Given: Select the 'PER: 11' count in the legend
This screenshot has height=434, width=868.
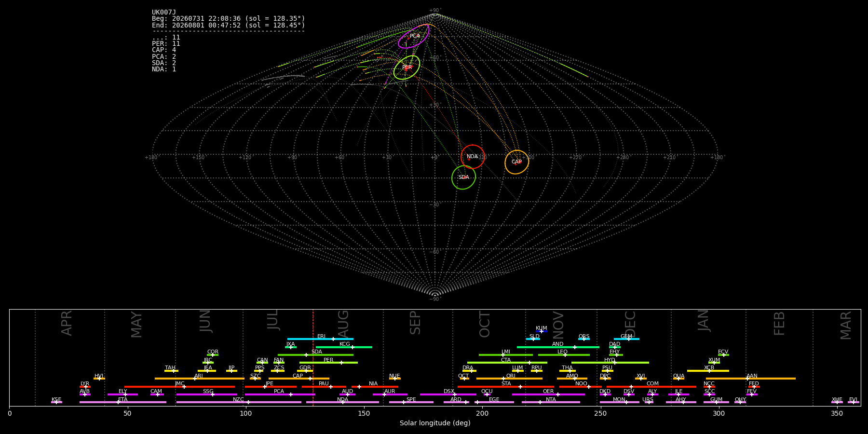Looking at the screenshot, I should (166, 44).
